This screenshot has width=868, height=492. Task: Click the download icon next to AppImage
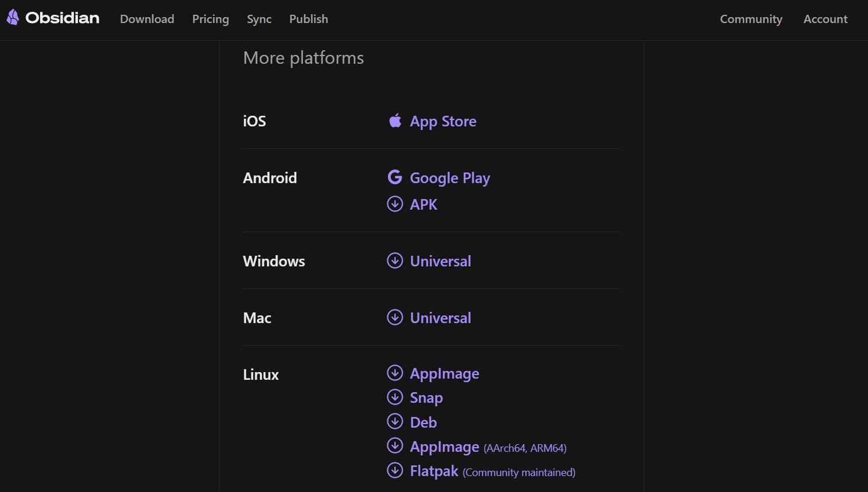click(x=394, y=373)
